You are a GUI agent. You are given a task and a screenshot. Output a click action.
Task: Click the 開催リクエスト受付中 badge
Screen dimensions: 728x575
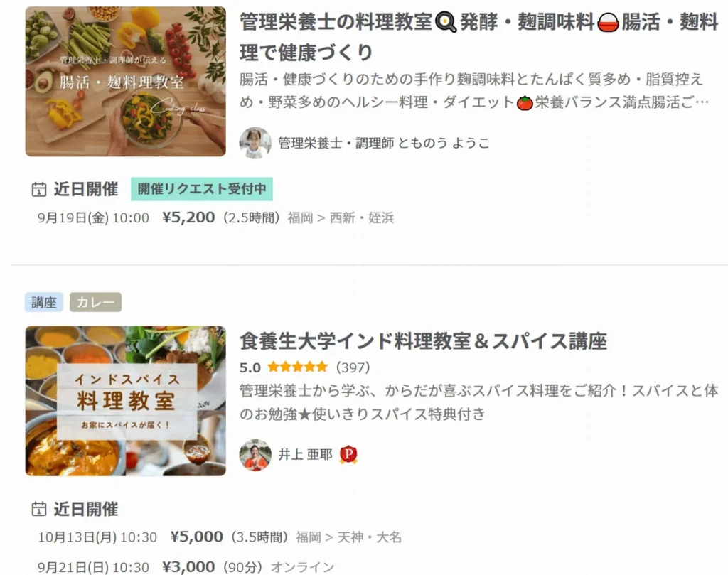[x=201, y=189]
